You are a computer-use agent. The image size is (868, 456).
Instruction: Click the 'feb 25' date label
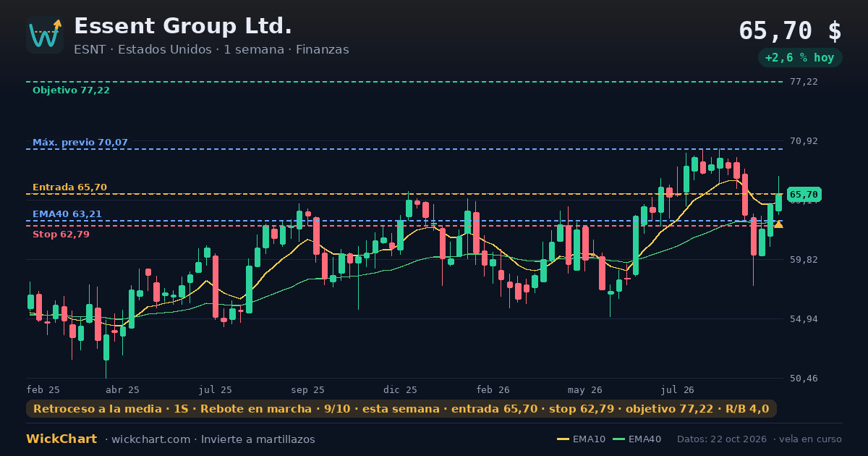(x=43, y=389)
